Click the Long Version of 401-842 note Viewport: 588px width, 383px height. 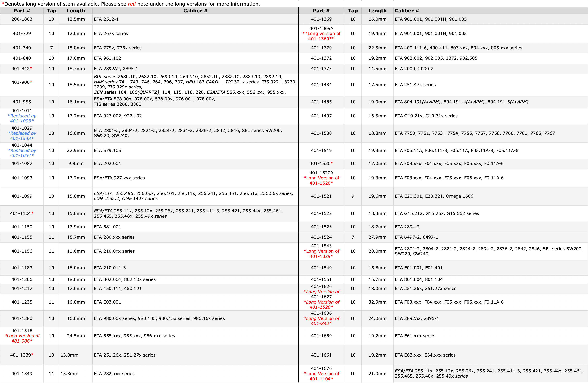[x=321, y=321]
